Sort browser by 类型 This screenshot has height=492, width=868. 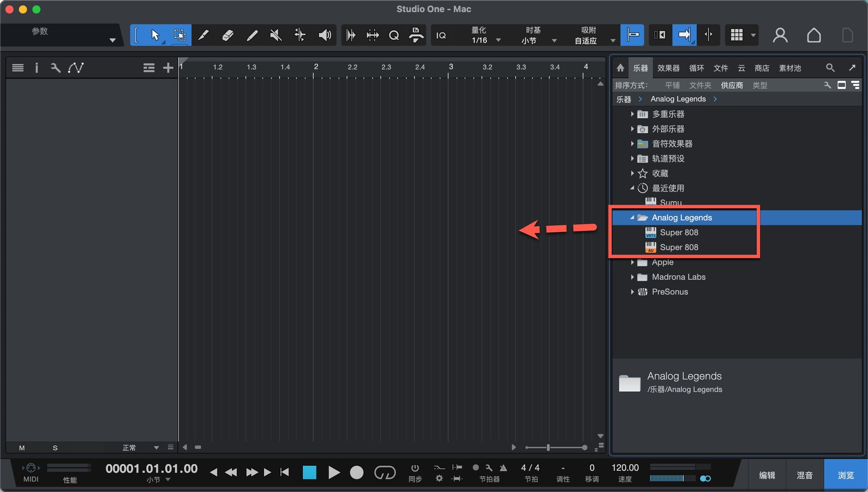pos(759,85)
